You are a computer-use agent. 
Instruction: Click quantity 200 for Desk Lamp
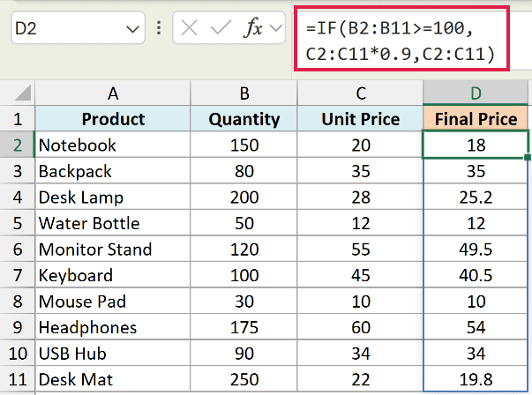[x=244, y=197]
